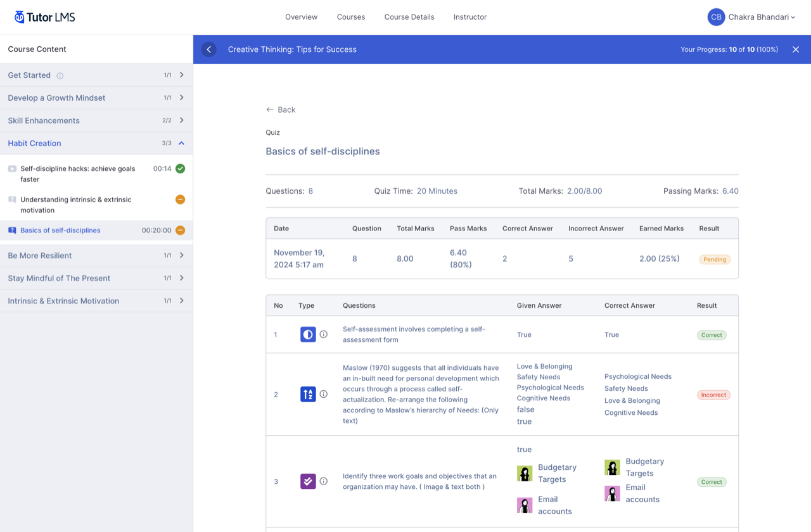Click the Tutor LMS logo
Image resolution: width=811 pixels, height=532 pixels.
(x=44, y=16)
